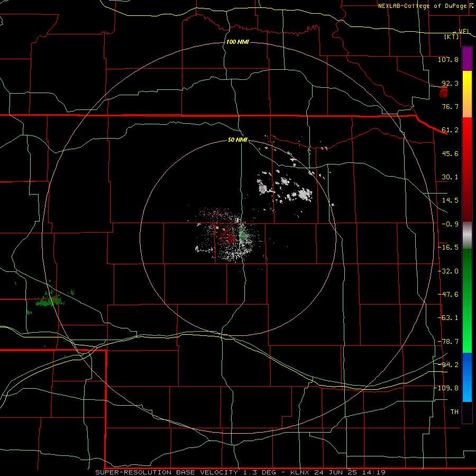Click the -32.0 legend value
Screen dimensions: 476x476
click(x=448, y=271)
